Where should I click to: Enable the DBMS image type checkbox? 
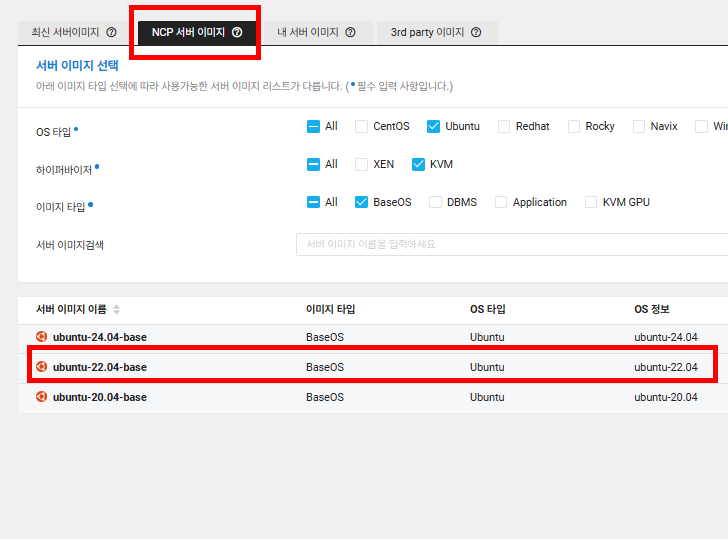435,202
